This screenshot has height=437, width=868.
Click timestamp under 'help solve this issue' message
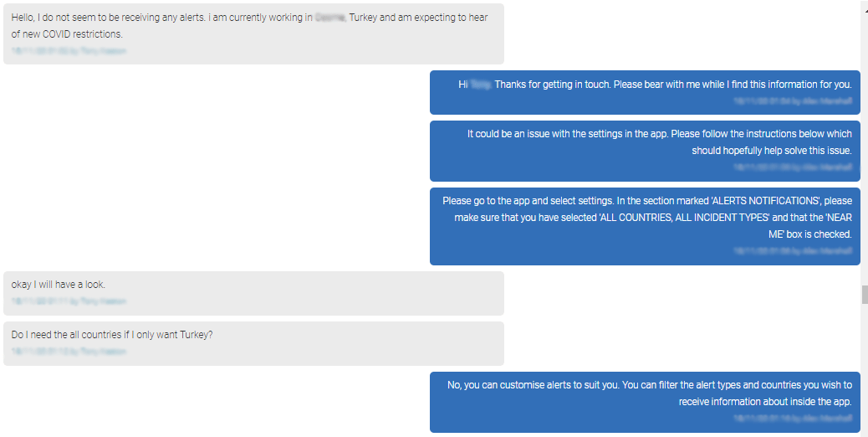point(792,167)
